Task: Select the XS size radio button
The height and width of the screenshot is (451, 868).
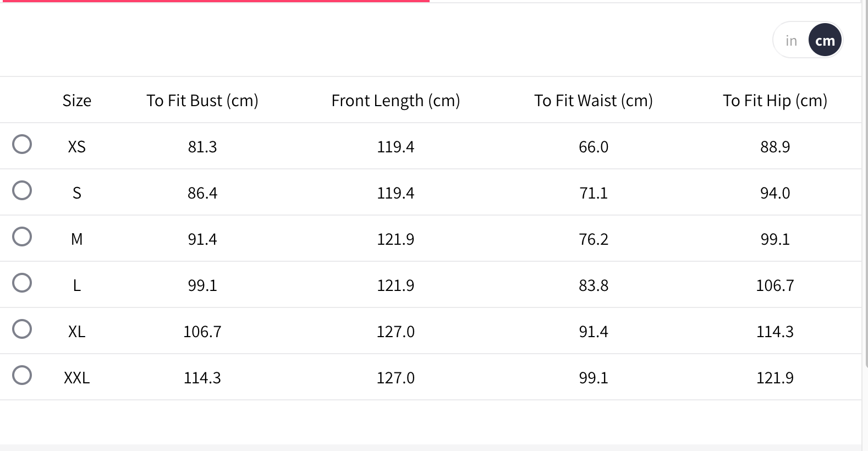Action: tap(22, 144)
